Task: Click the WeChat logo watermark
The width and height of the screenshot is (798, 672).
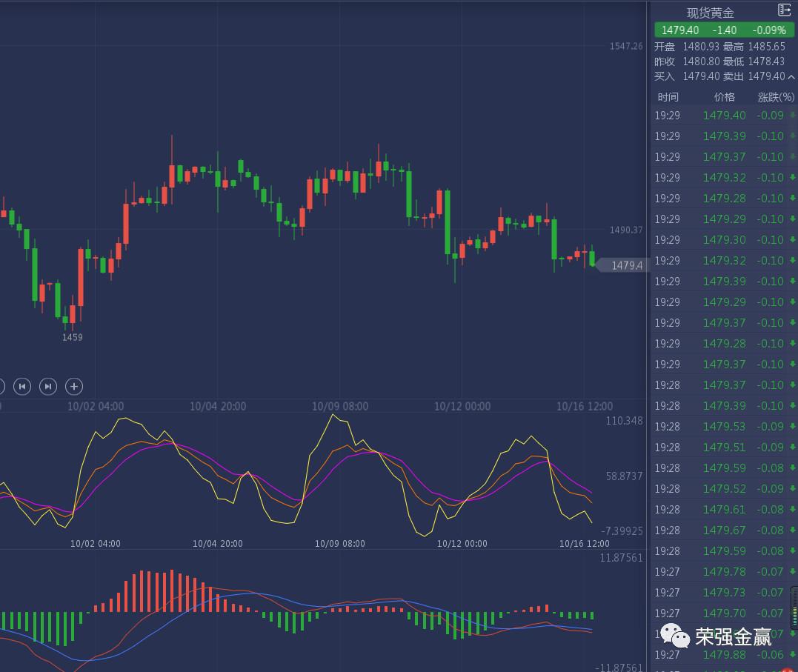Action: 675,635
